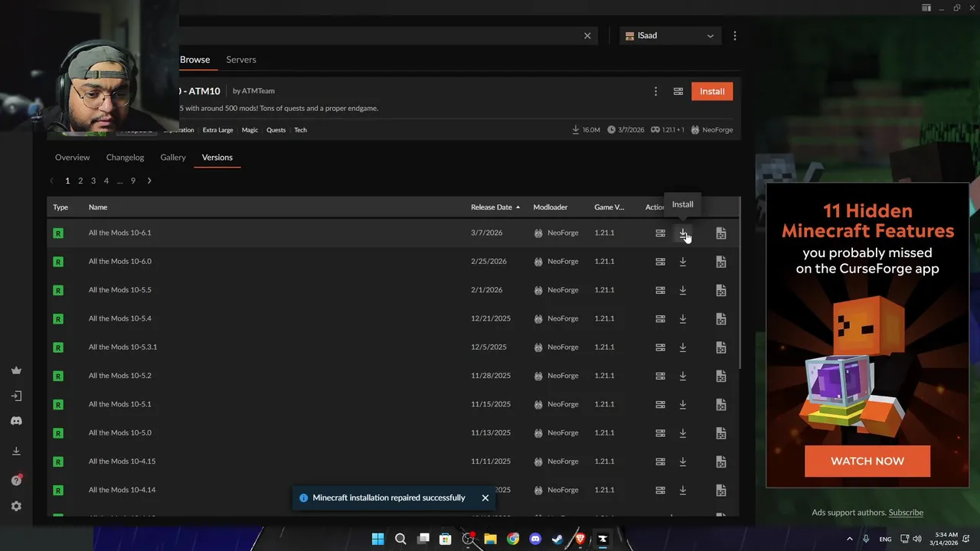Image resolution: width=980 pixels, height=551 pixels.
Task: Click the crown premium icon in the sidebar
Action: click(x=16, y=370)
